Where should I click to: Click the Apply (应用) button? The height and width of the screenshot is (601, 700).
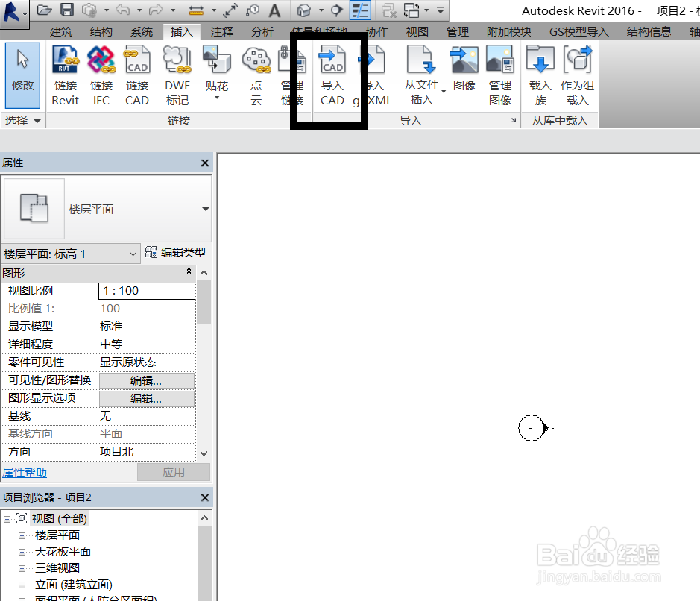pos(173,472)
